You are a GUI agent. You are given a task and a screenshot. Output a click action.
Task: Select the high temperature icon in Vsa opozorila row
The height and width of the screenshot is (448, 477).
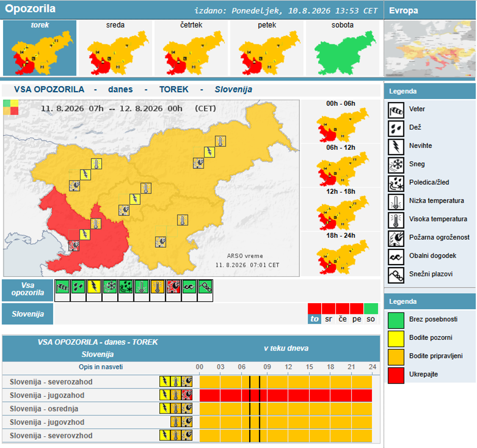157,287
